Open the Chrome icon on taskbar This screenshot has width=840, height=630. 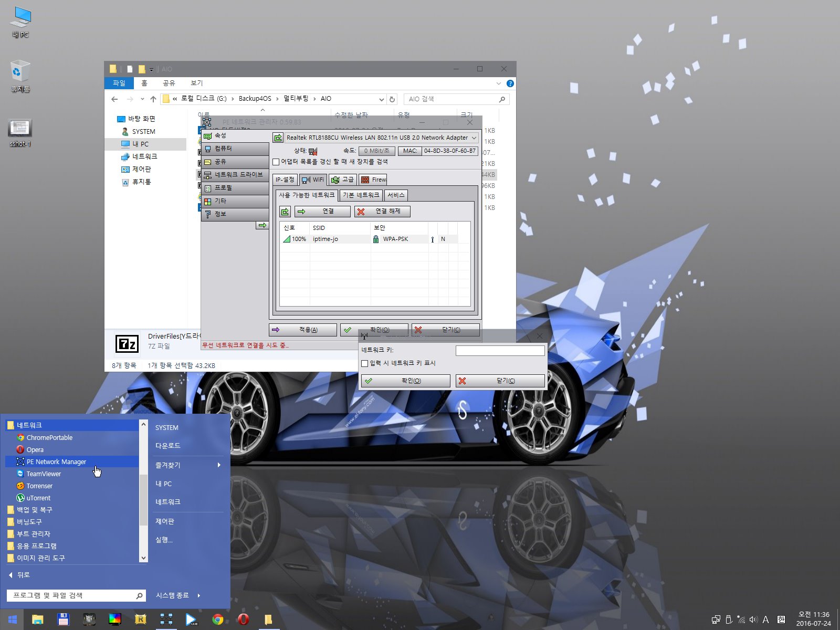pyautogui.click(x=217, y=619)
